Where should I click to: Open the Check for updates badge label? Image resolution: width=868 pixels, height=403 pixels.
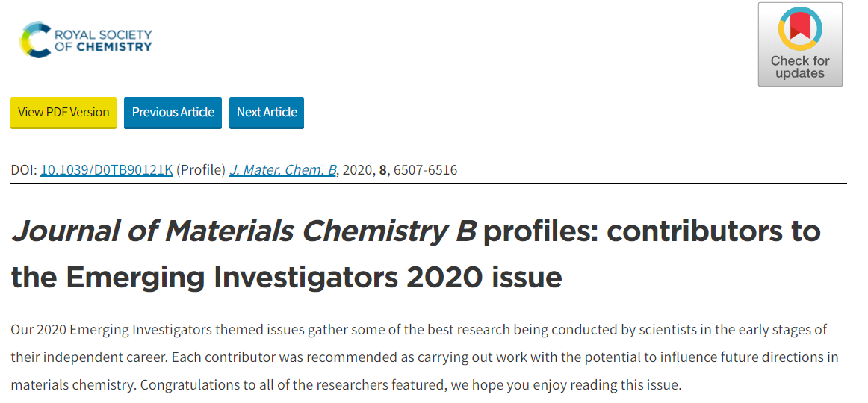[801, 67]
